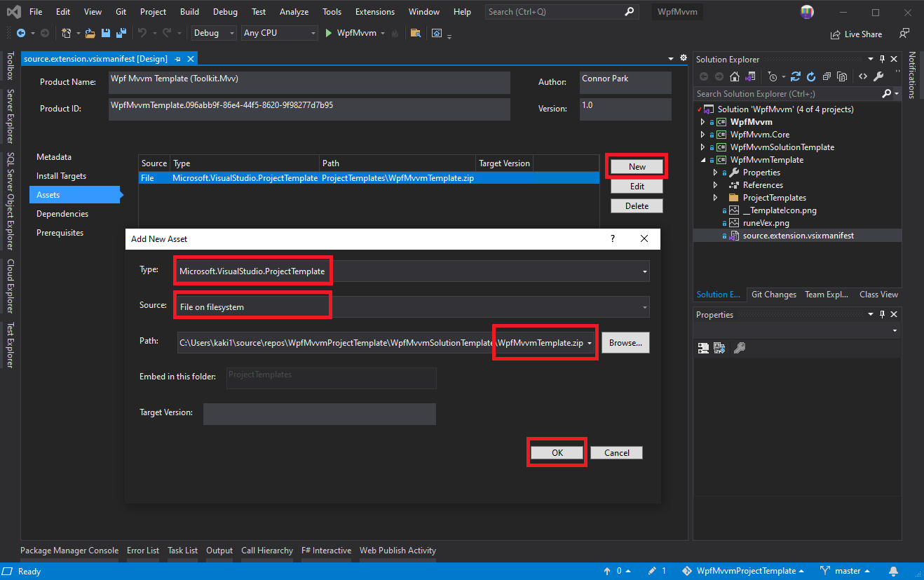This screenshot has width=924, height=580.
Task: Open the File menu
Action: [x=36, y=12]
